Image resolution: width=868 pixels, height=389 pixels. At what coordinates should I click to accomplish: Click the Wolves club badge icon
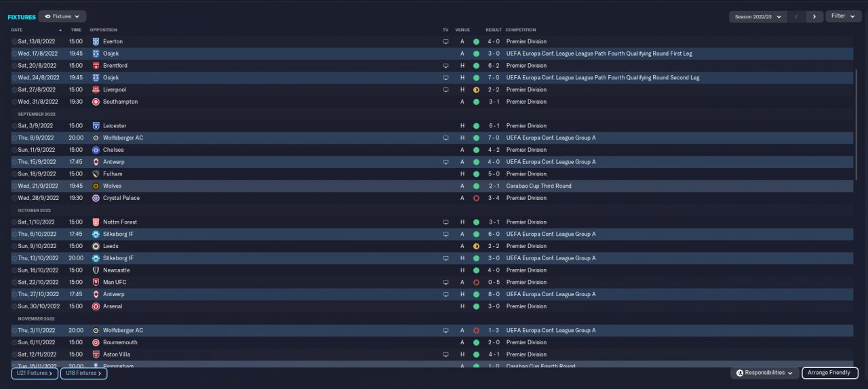click(96, 186)
